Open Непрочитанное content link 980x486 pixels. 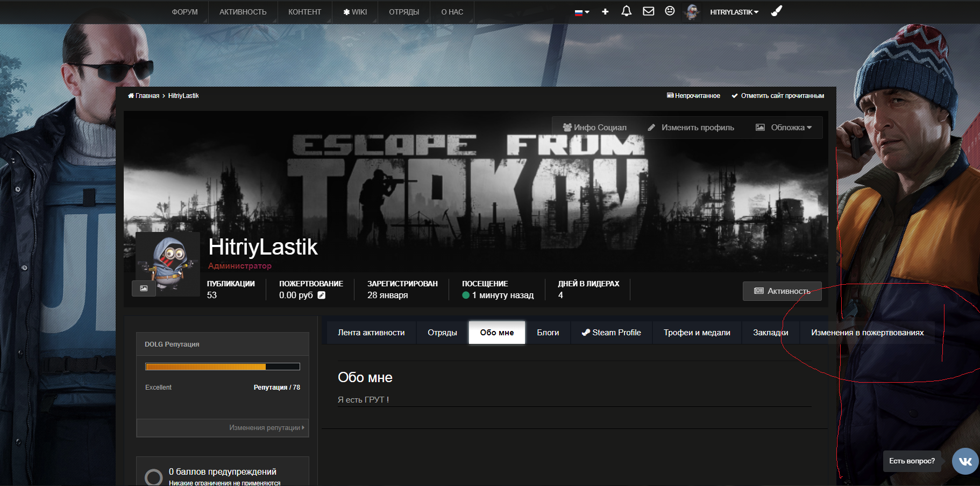click(x=693, y=96)
